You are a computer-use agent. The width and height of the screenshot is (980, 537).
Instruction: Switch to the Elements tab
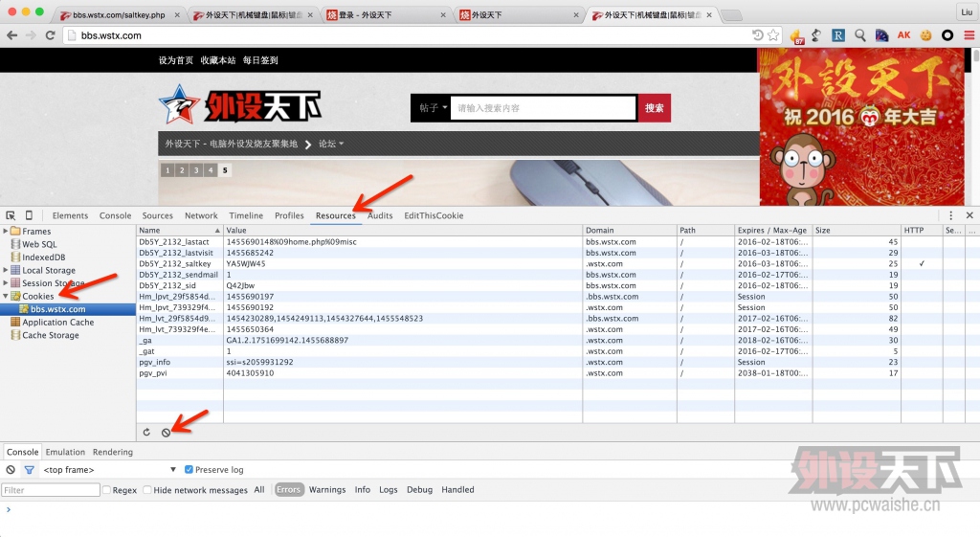coord(70,215)
